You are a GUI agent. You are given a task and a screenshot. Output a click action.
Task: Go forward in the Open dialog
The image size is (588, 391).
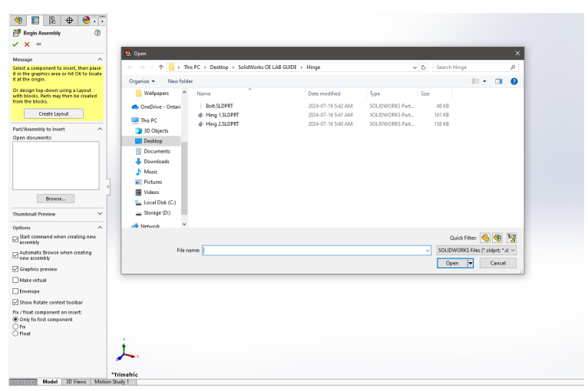coord(142,67)
